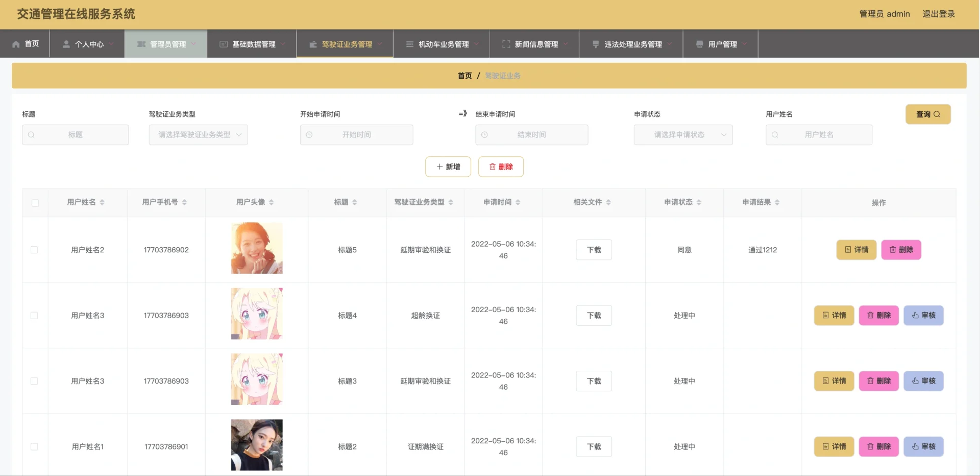Image resolution: width=980 pixels, height=476 pixels.
Task: Toggle the select-all checkbox in table header
Action: pyautogui.click(x=35, y=203)
